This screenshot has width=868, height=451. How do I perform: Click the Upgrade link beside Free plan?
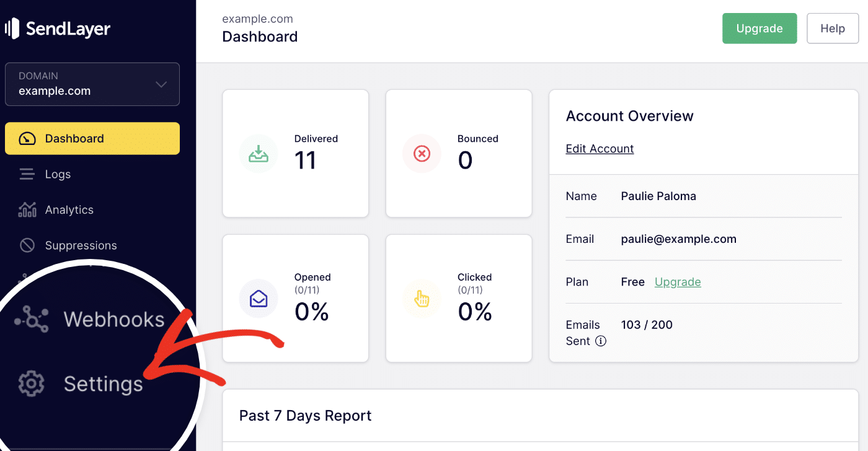pyautogui.click(x=678, y=282)
